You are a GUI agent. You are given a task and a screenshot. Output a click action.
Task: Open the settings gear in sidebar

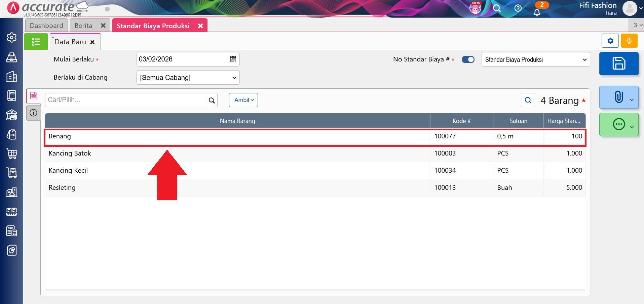[12, 37]
